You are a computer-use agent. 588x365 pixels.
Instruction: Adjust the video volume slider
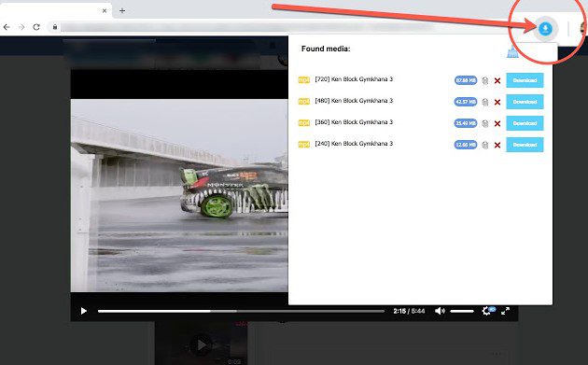(x=462, y=311)
